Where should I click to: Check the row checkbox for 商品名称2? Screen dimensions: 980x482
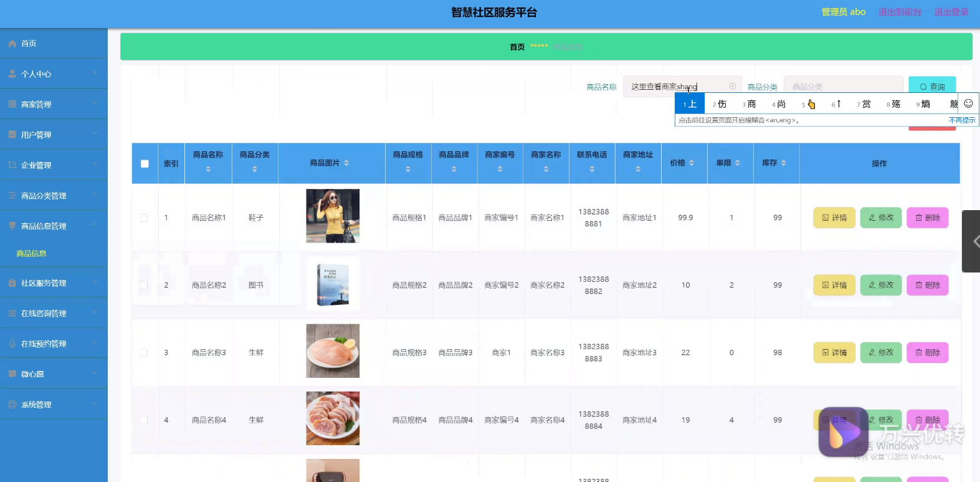click(x=144, y=285)
